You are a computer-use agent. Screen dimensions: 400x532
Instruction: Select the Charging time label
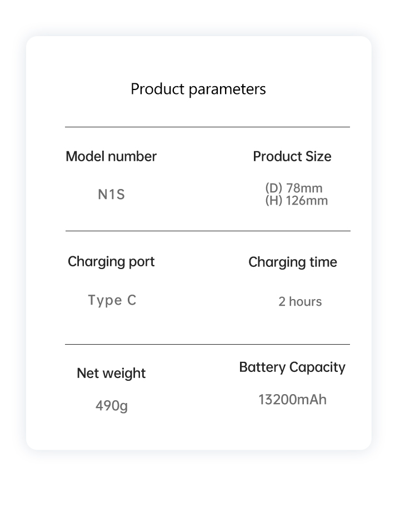click(x=293, y=262)
